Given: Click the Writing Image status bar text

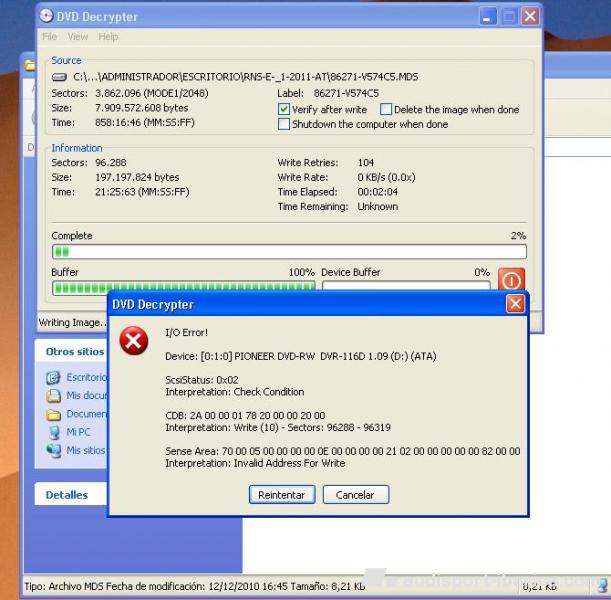Looking at the screenshot, I should pos(72,323).
